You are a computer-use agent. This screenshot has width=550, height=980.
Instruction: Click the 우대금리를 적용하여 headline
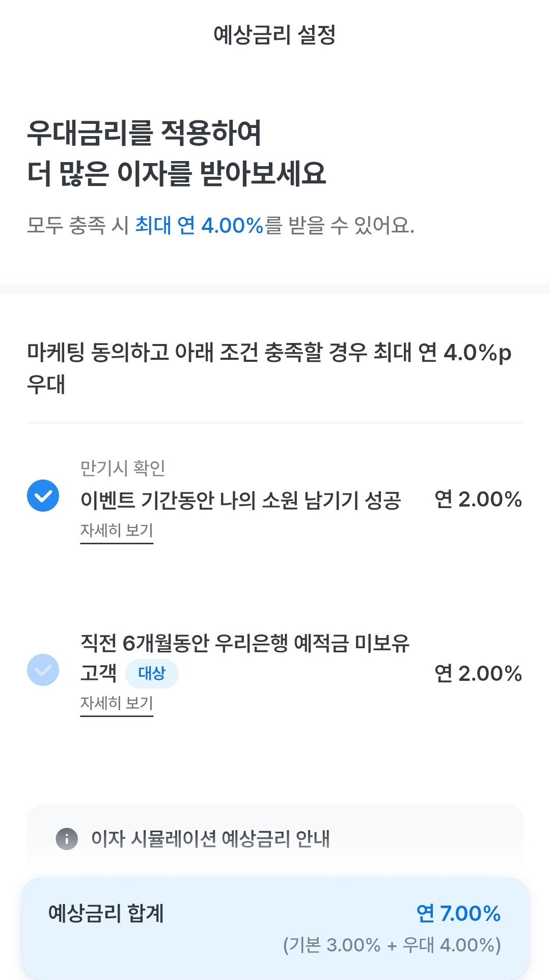pyautogui.click(x=144, y=134)
